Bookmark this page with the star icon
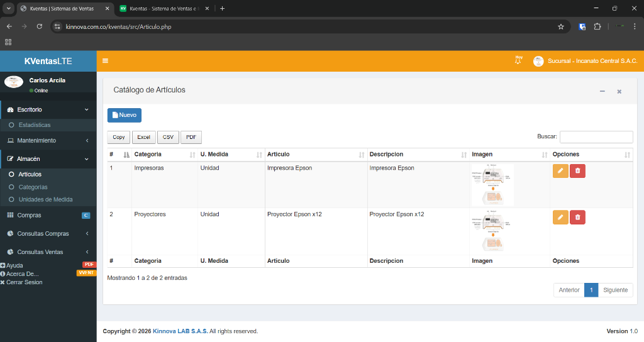644x342 pixels. pos(560,26)
